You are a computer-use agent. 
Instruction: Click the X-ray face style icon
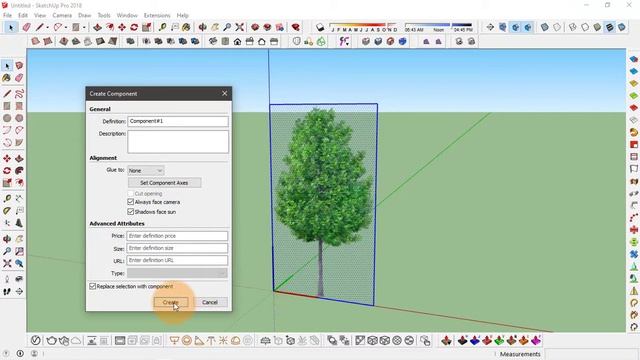tap(544, 27)
